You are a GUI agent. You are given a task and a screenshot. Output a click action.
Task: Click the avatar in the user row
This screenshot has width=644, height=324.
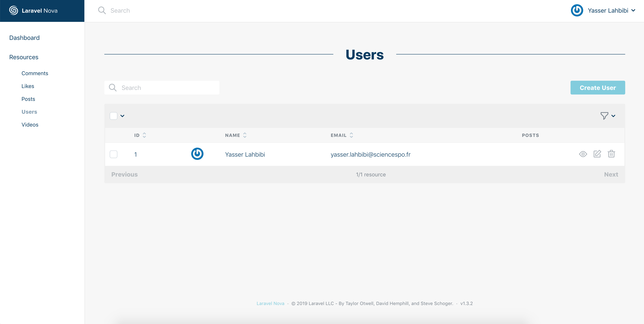197,154
